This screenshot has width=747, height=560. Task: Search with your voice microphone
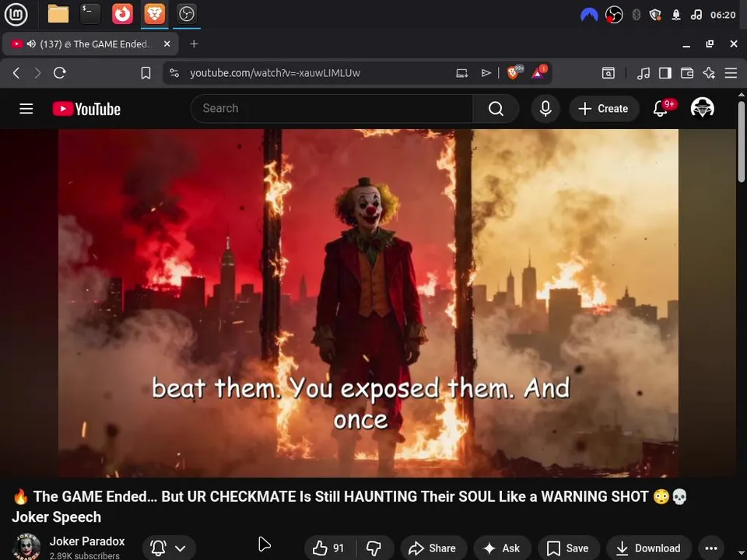[545, 109]
